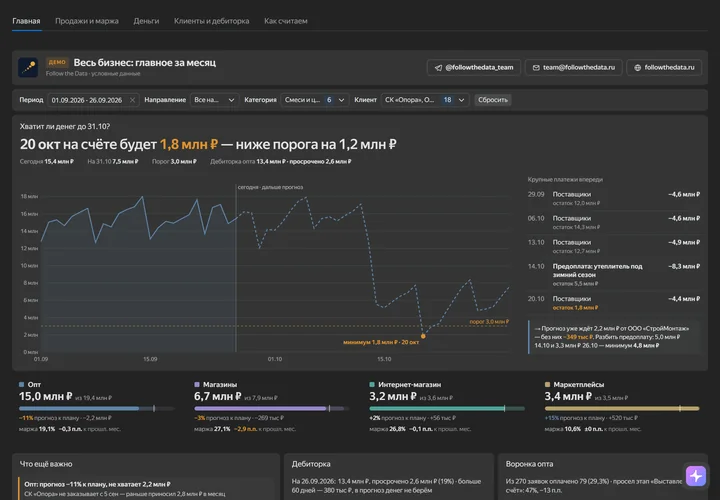Viewport: 720px width, 500px height.
Task: Click the 15,0 млн ₽ Опт value
Action: pos(45,396)
